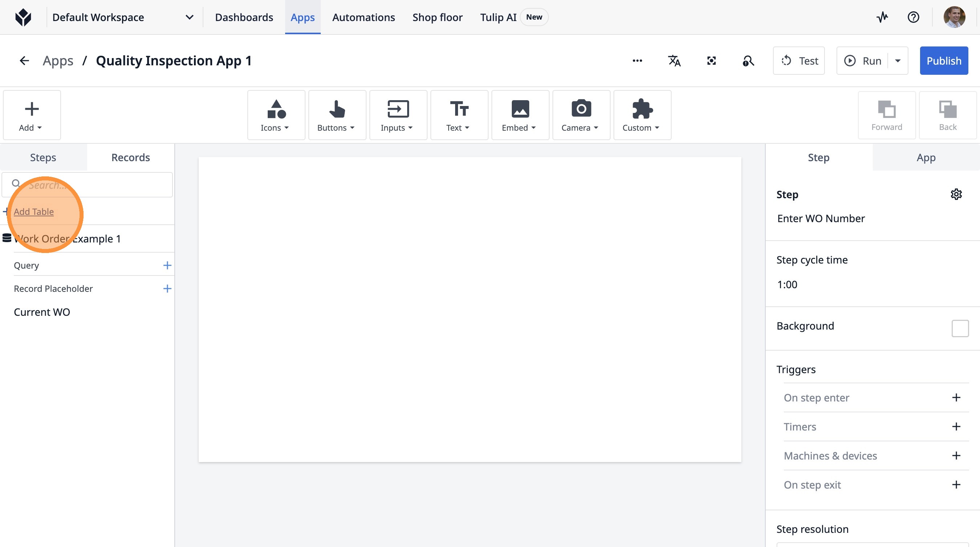Open the activity pulse icon
This screenshot has height=547, width=980.
click(882, 17)
